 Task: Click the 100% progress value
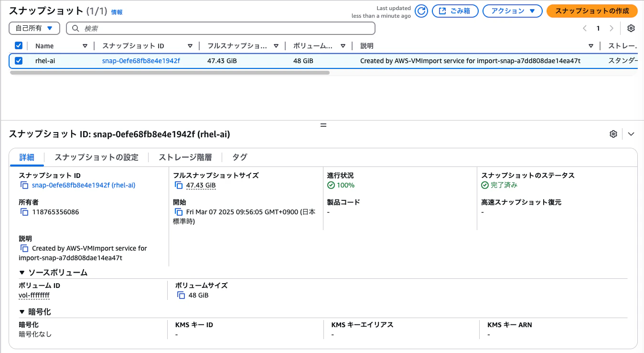345,185
